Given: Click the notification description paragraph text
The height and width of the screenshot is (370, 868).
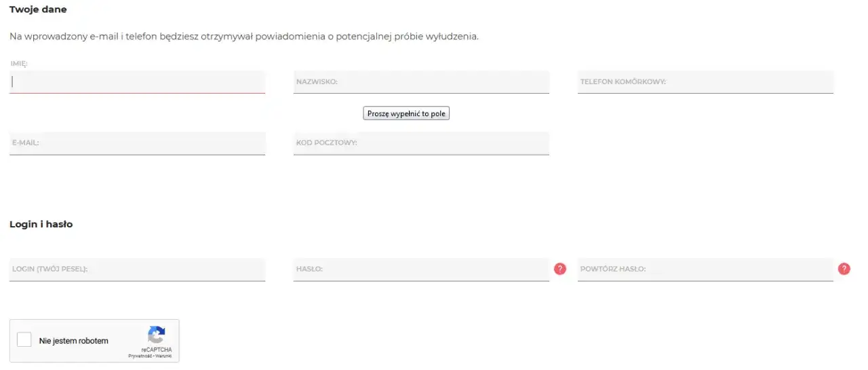Looking at the screenshot, I should [x=244, y=36].
